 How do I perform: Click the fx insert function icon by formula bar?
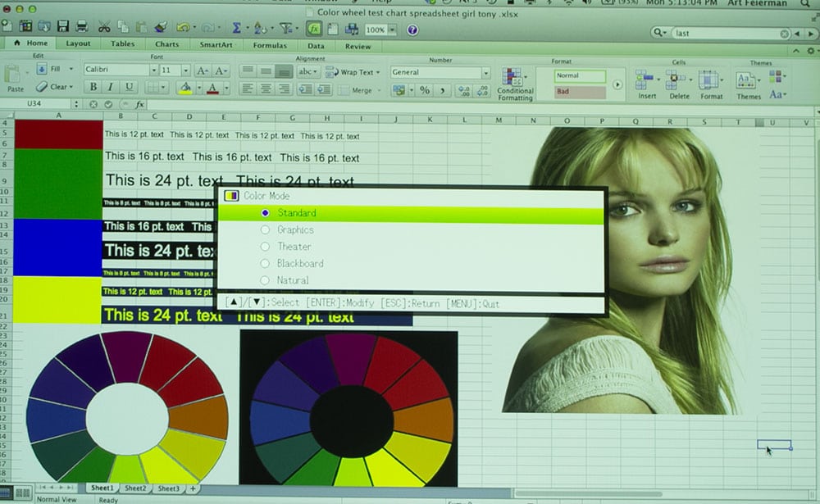click(x=139, y=105)
